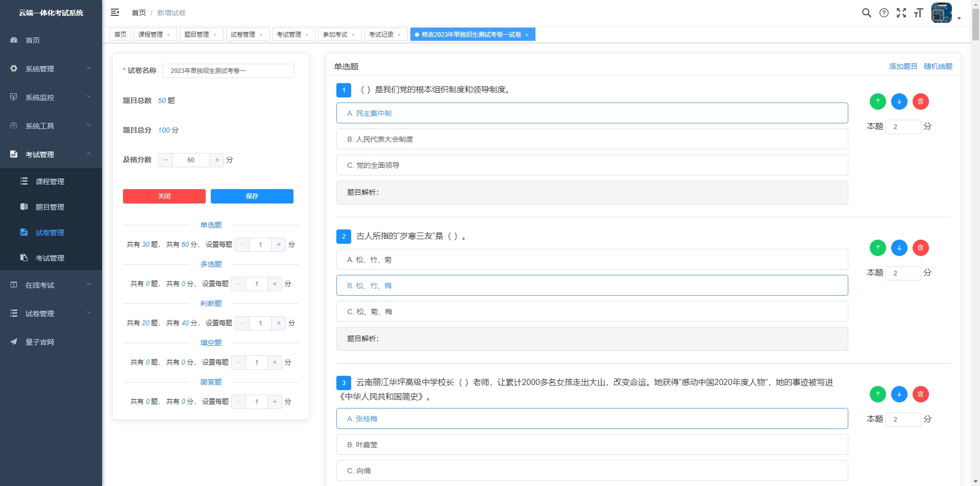Delete question 3 with red trash icon

[x=921, y=394]
